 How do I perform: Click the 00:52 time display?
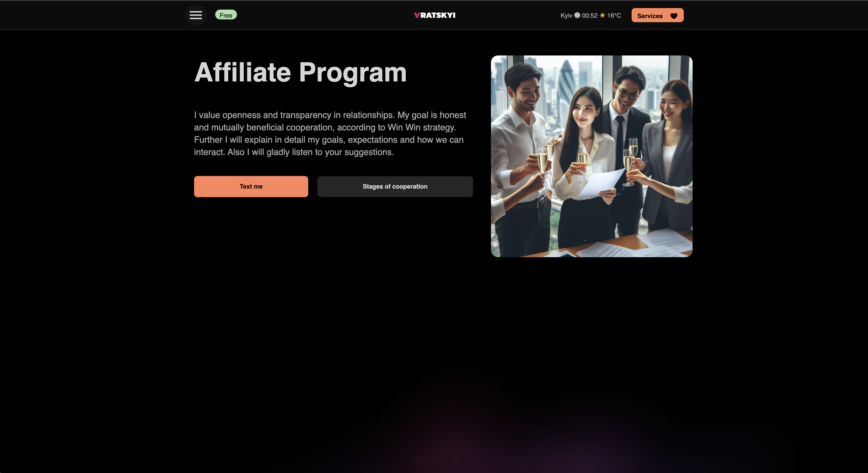click(x=589, y=16)
